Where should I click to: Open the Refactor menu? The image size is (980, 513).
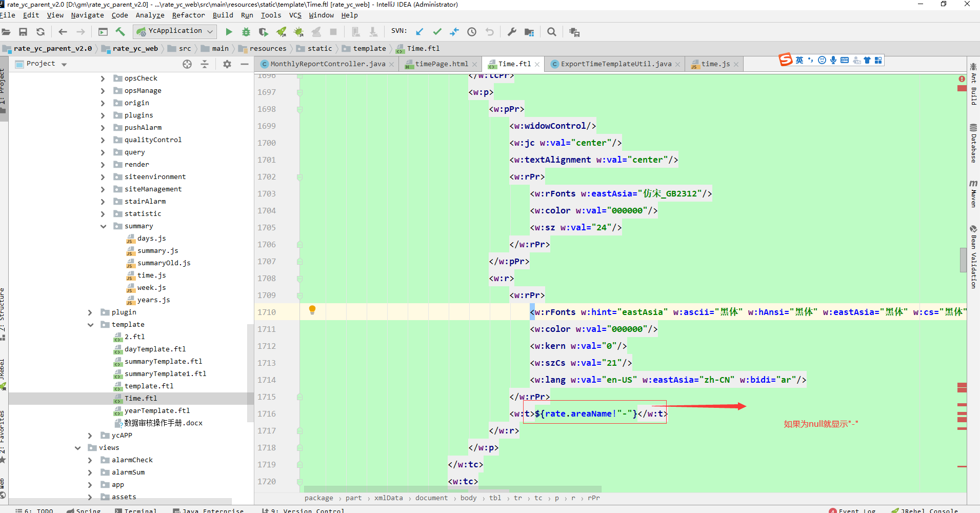click(188, 15)
